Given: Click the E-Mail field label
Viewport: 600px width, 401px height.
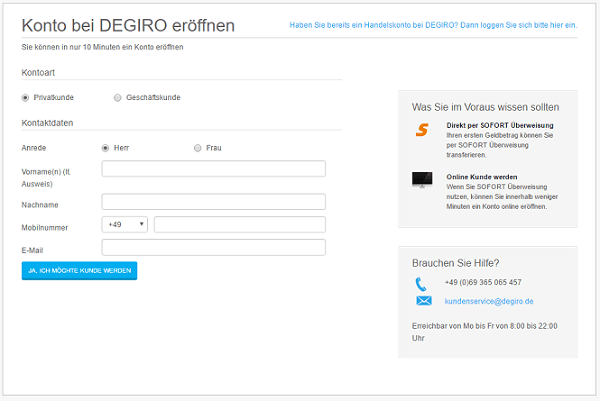Looking at the screenshot, I should (32, 251).
